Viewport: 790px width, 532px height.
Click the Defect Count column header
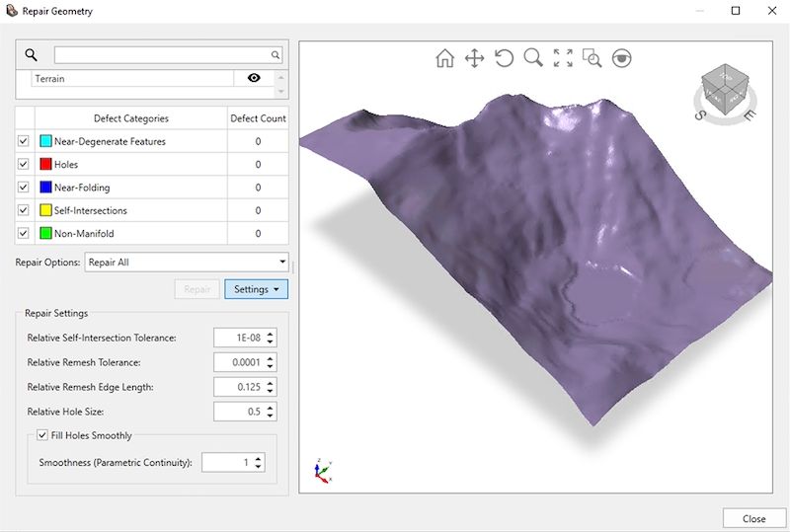pyautogui.click(x=258, y=118)
